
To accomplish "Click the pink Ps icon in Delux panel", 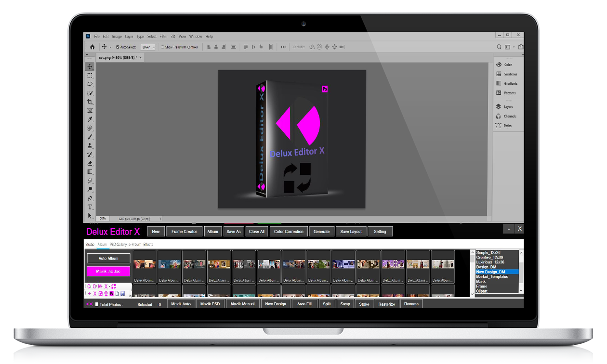I will point(112,294).
